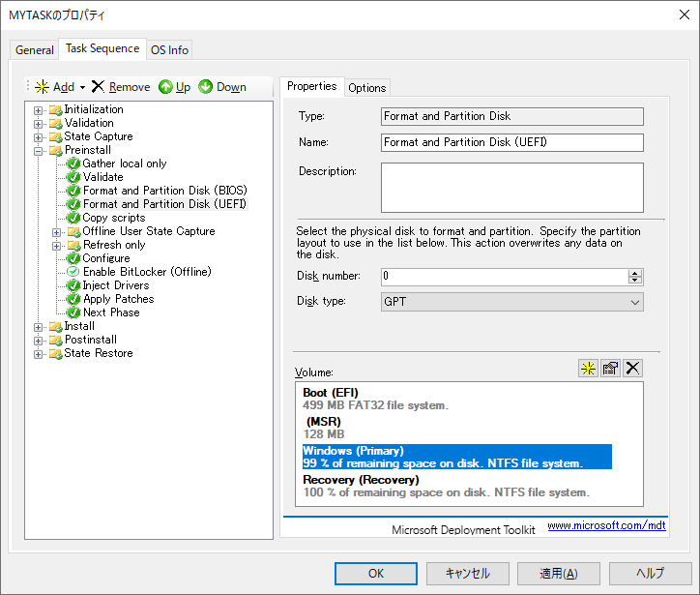
Task: Expand the Validation group
Action: click(39, 124)
